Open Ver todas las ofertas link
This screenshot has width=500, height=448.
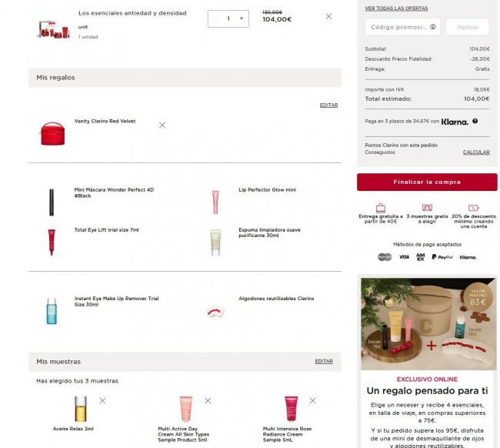[396, 8]
